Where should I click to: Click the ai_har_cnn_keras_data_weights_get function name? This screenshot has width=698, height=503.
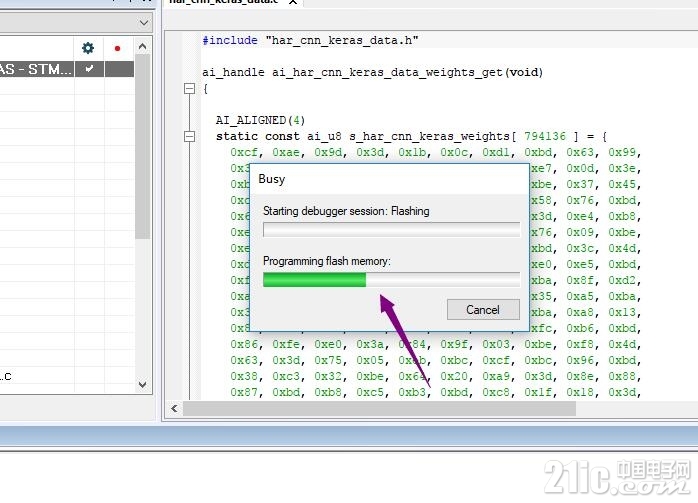coord(387,72)
